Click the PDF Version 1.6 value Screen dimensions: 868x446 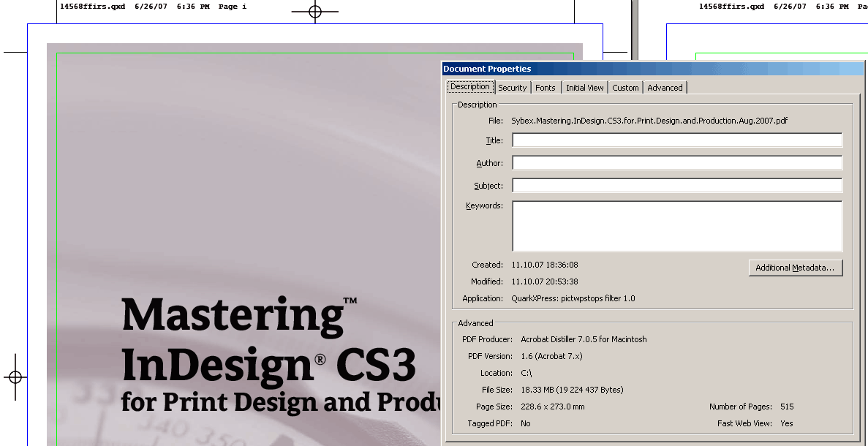pos(551,356)
